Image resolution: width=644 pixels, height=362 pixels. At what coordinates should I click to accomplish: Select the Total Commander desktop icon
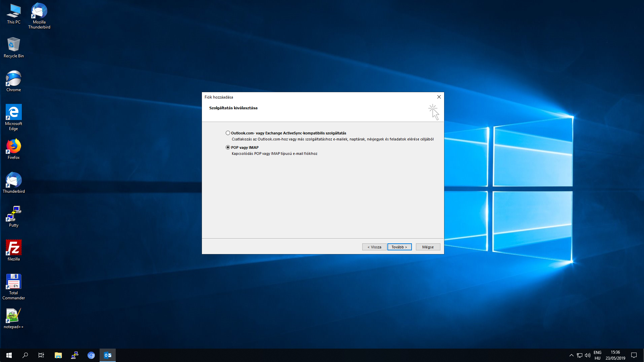(x=14, y=287)
